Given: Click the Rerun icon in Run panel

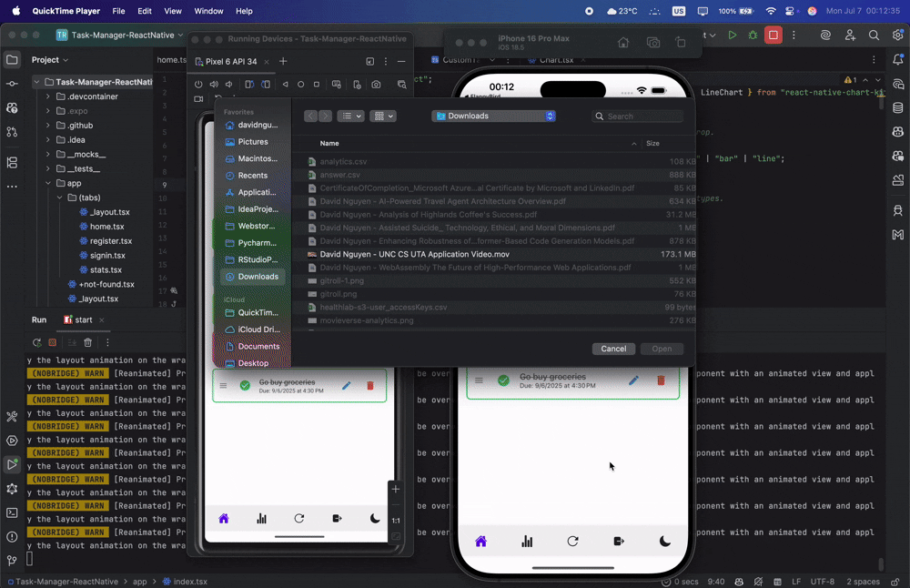Looking at the screenshot, I should 36,342.
